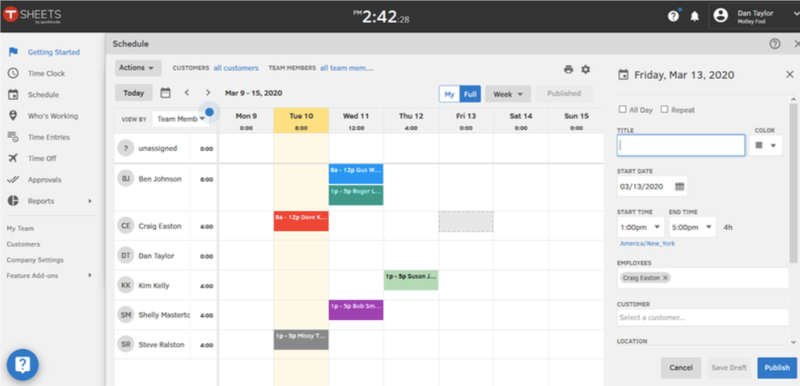The width and height of the screenshot is (800, 386).
Task: Click the all customers filter link
Action: click(x=236, y=68)
